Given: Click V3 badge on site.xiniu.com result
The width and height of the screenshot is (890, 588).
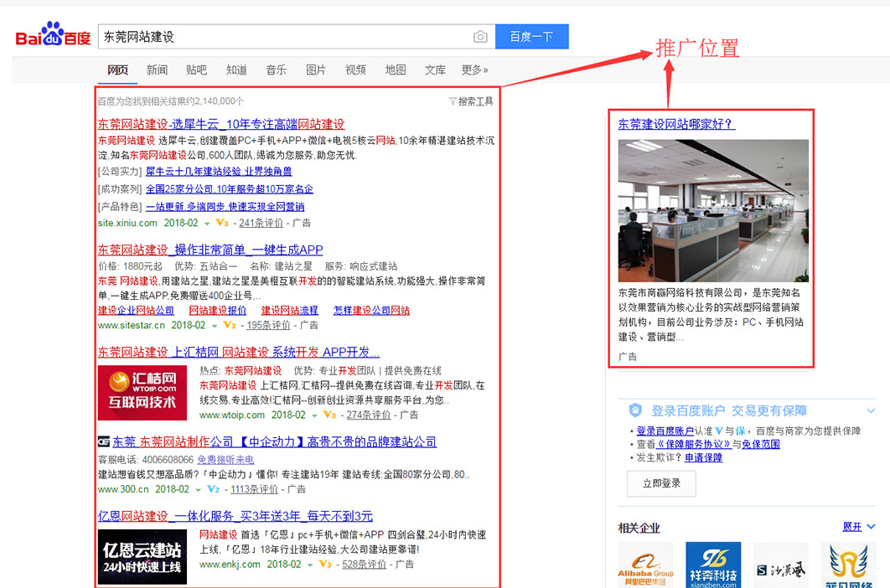Looking at the screenshot, I should tap(222, 223).
